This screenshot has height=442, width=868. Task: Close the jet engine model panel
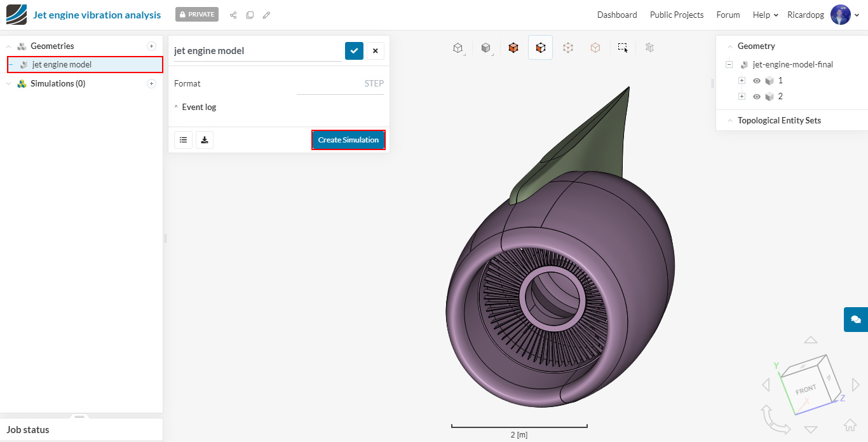[x=375, y=51]
